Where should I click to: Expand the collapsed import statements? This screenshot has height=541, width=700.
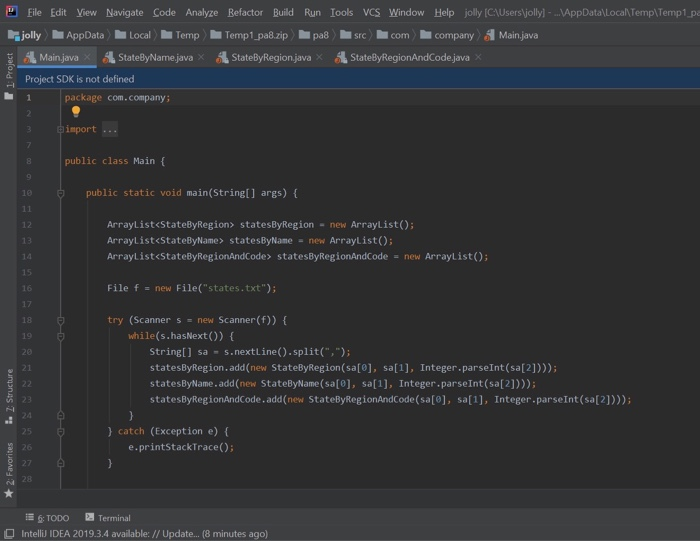point(109,129)
